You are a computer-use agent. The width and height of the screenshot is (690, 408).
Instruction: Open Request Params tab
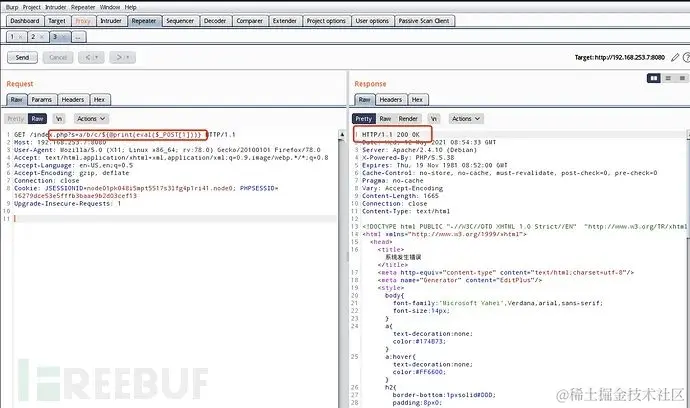point(42,99)
